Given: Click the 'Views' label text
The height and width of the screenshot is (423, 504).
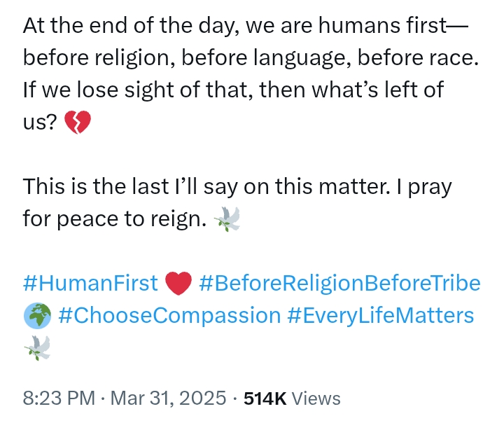Looking at the screenshot, I should coord(316,398).
